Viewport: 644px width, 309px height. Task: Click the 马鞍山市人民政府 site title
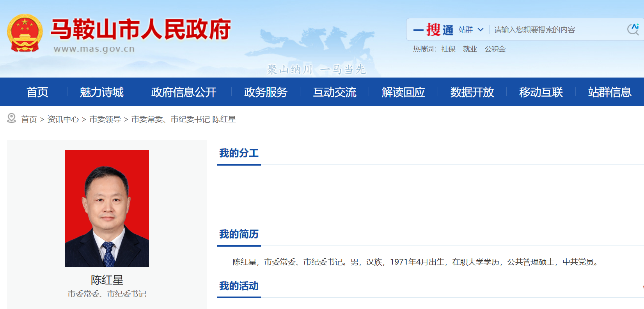coord(140,30)
